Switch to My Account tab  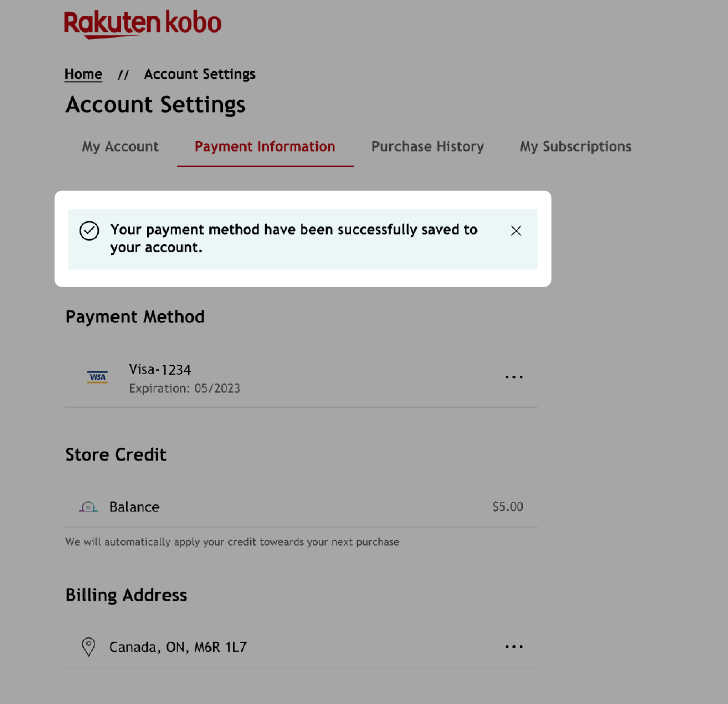(120, 146)
